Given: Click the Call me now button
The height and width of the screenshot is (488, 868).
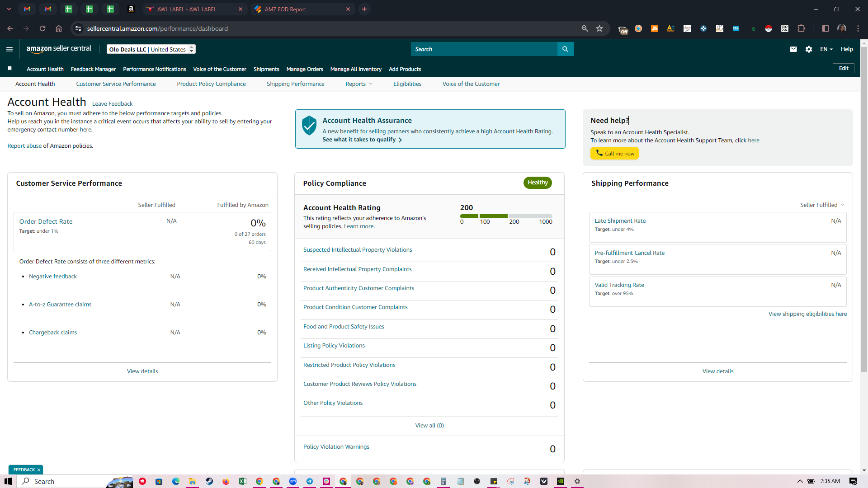Looking at the screenshot, I should click(614, 153).
